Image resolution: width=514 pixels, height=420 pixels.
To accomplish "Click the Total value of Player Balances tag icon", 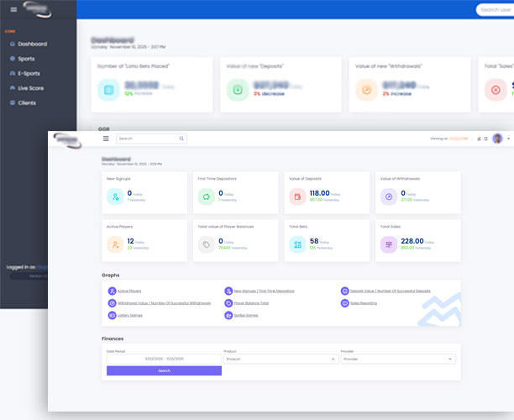I will 205,244.
